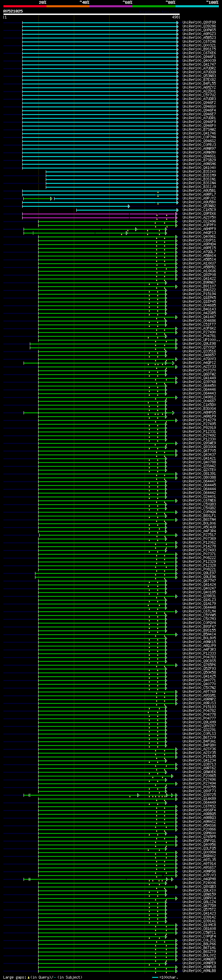This screenshot has width=222, height=980.
Task: Select the UniRef100_A2SY50 label
Action: (x=199, y=218)
